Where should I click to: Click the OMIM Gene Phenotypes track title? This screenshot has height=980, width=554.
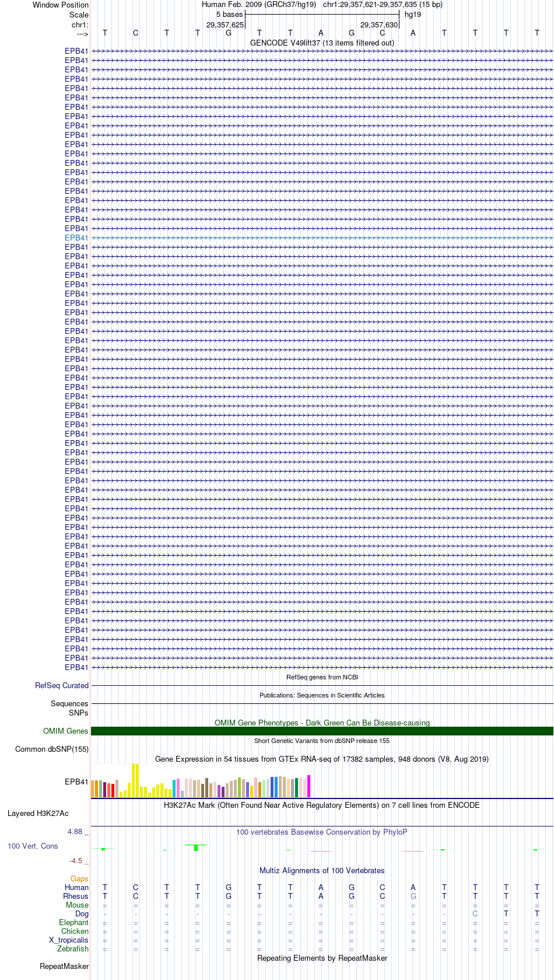(322, 723)
